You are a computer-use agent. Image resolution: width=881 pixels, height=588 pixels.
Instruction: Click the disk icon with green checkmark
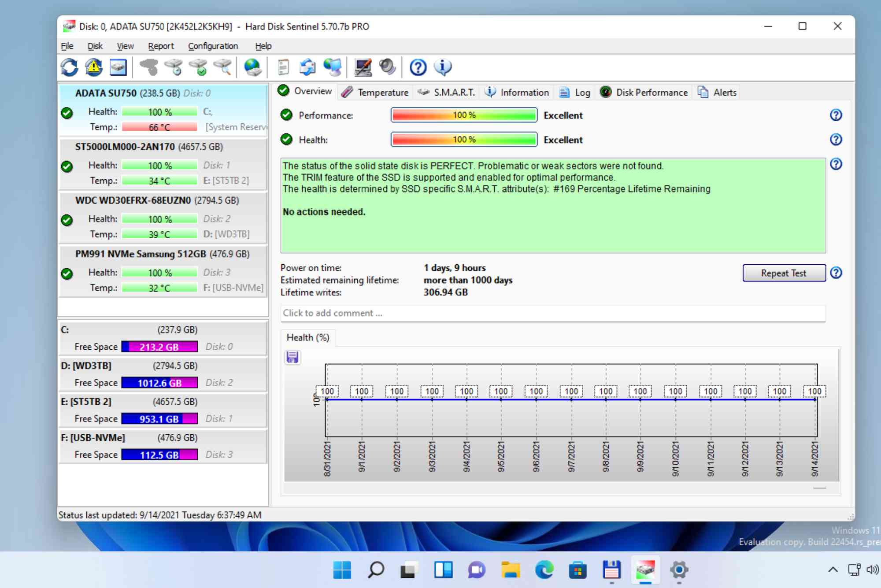pos(198,67)
